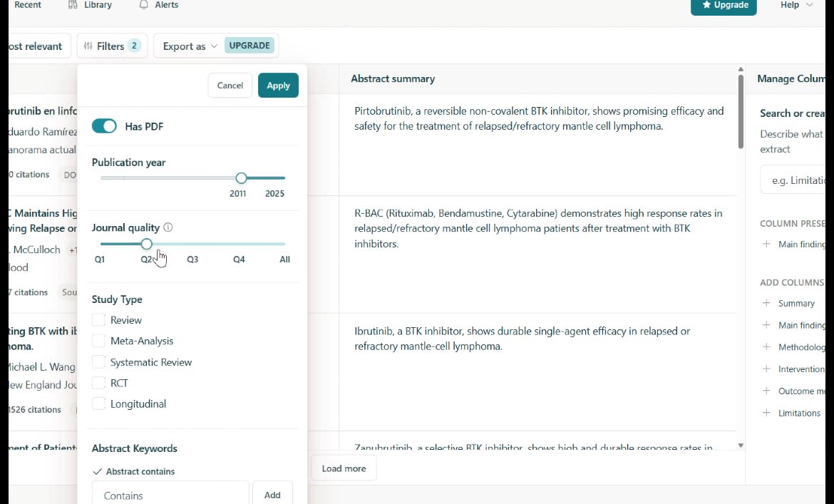
Task: Click the Upgrade star icon
Action: pyautogui.click(x=706, y=4)
